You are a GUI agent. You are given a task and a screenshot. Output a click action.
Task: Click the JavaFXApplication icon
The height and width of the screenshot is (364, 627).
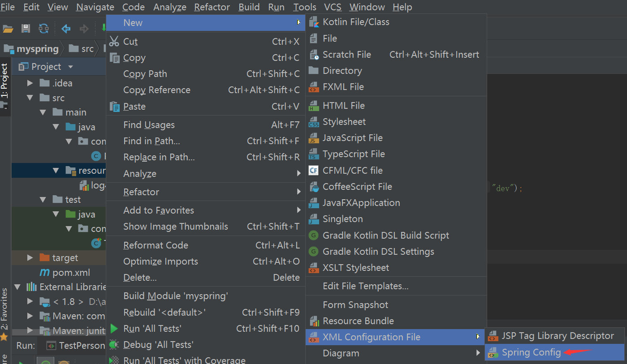tap(314, 203)
